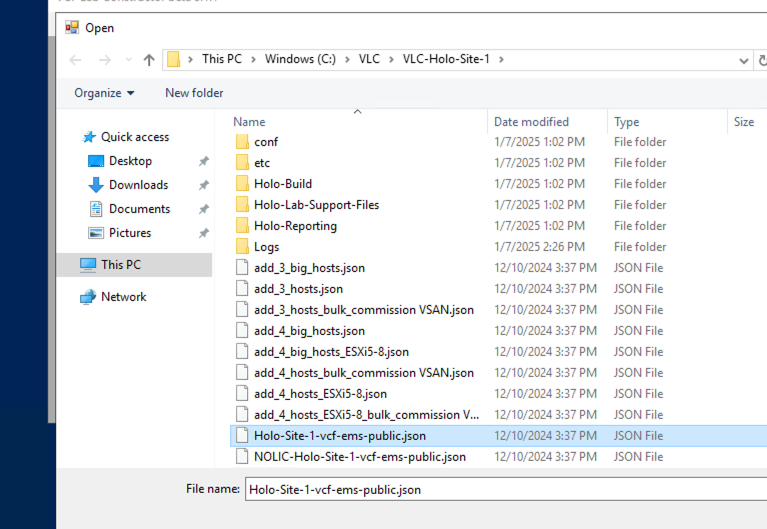Open the Pictures quick access folder
767x529 pixels.
coord(129,233)
